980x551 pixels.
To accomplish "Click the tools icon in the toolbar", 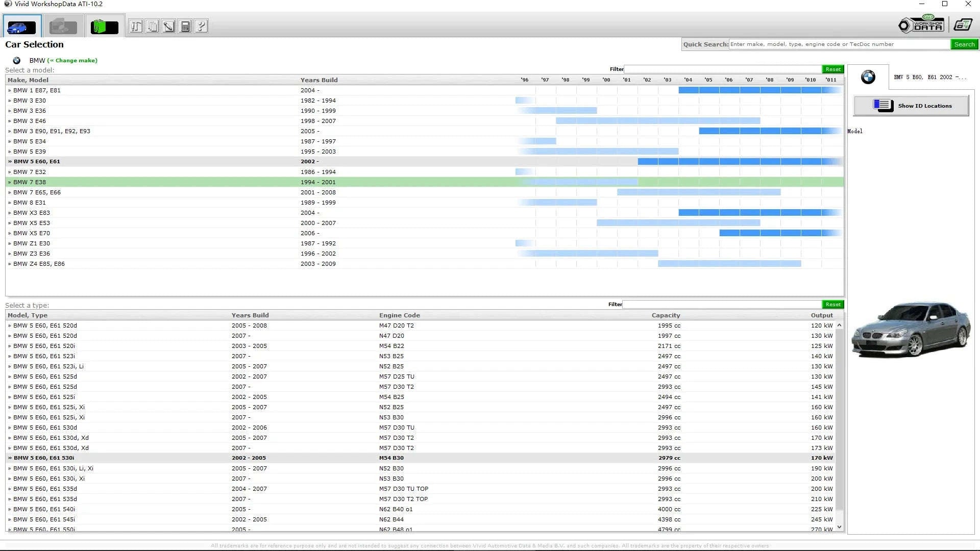I will point(136,26).
